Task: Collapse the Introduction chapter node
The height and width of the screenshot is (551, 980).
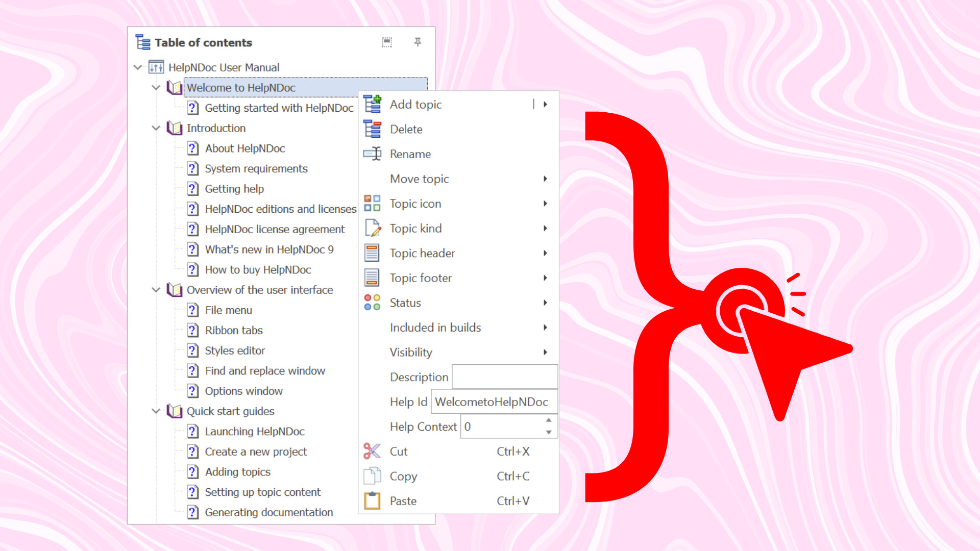Action: pyautogui.click(x=156, y=128)
